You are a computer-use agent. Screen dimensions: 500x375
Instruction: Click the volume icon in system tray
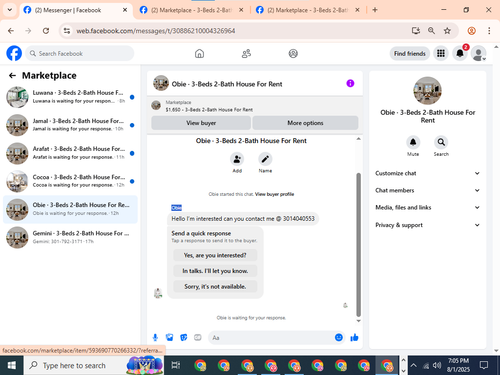(x=437, y=365)
